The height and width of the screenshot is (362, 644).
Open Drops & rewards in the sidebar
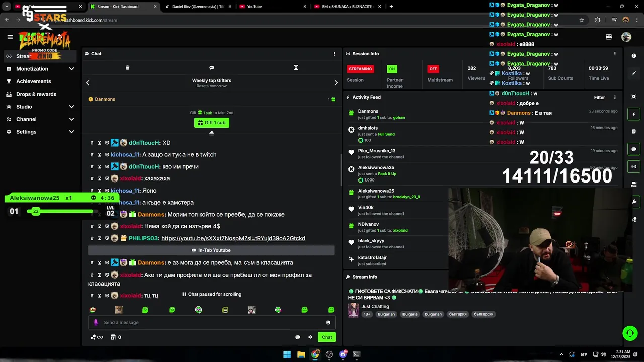36,94
